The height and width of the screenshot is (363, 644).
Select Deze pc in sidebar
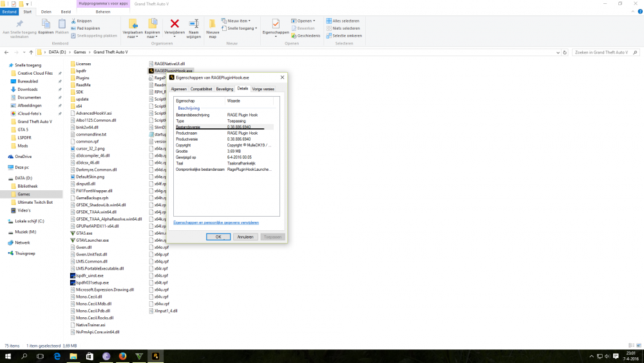coord(22,168)
